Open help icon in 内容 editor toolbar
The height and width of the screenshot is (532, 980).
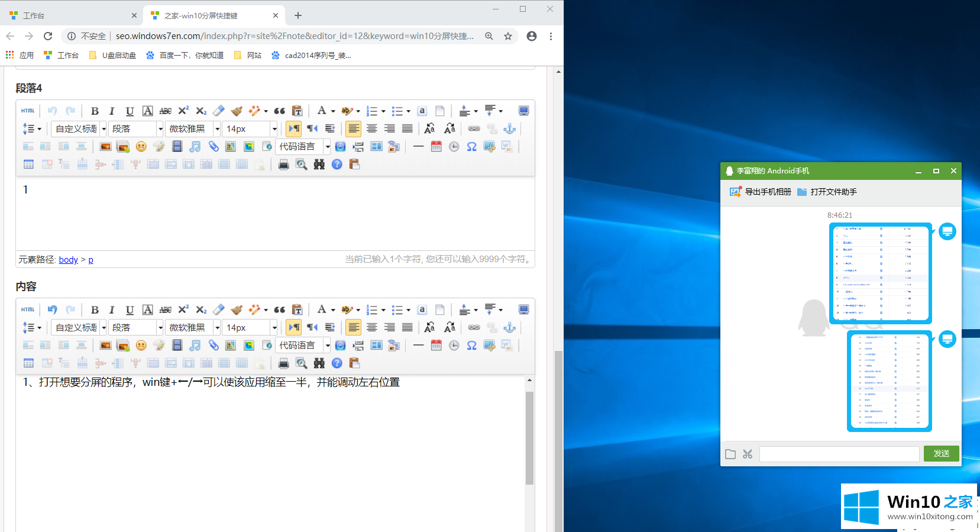click(x=337, y=363)
